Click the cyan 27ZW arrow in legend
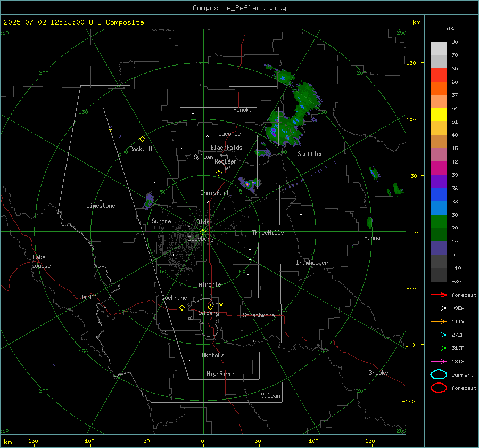The image size is (479, 448). click(x=439, y=335)
